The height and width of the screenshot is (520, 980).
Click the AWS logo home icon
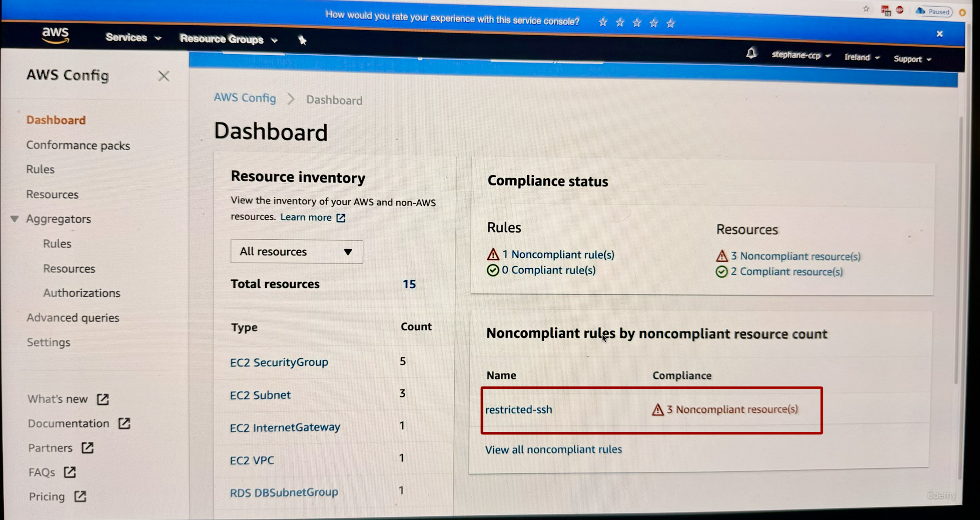tap(56, 35)
